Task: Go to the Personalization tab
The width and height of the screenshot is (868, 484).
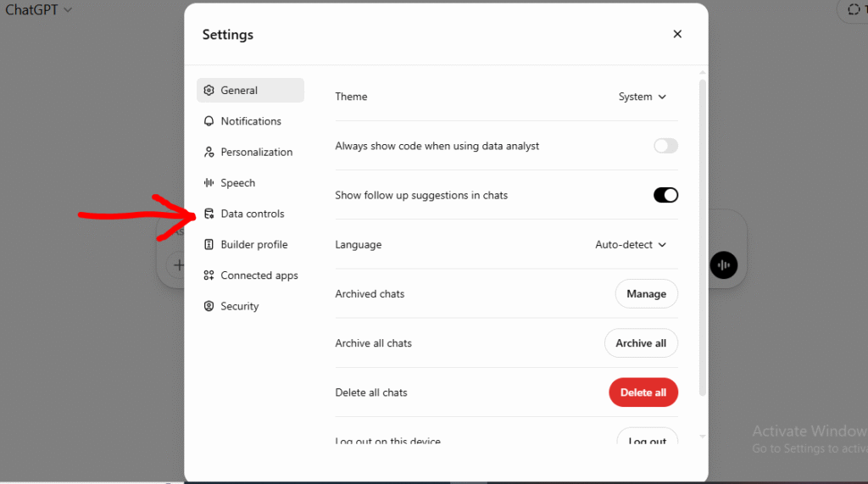Action: 250,153
